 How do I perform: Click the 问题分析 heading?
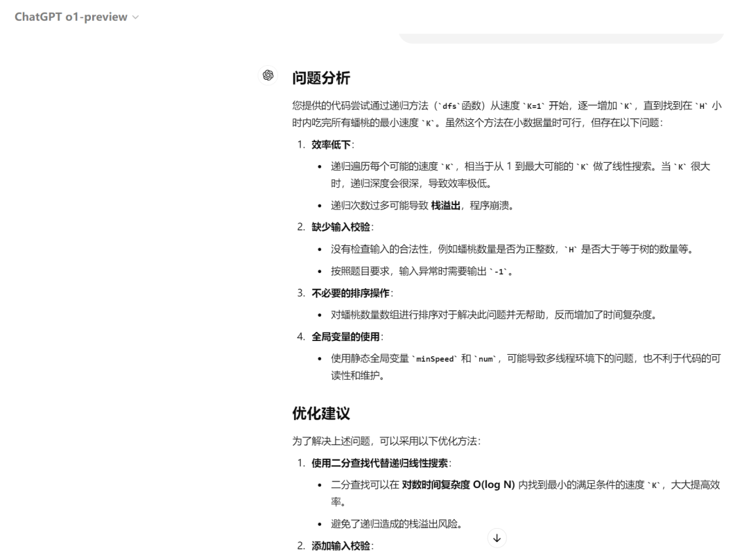click(321, 78)
